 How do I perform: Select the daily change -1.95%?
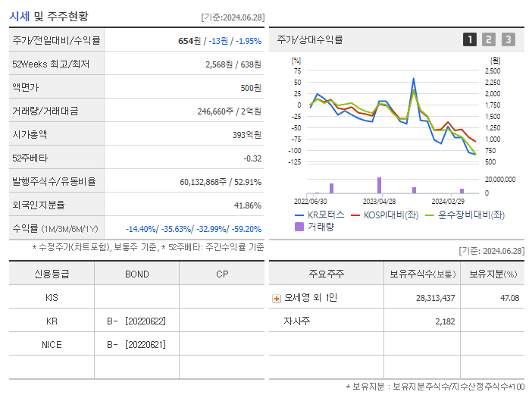point(249,41)
